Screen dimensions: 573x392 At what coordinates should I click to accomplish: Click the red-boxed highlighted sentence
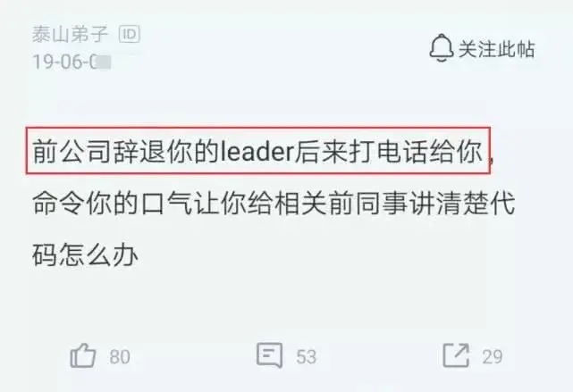pyautogui.click(x=258, y=150)
